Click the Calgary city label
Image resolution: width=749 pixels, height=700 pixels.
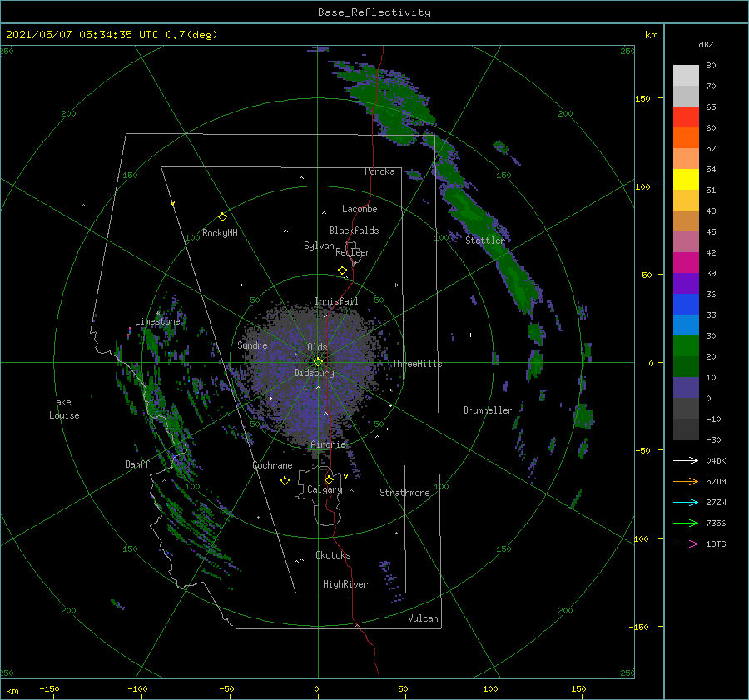[325, 489]
